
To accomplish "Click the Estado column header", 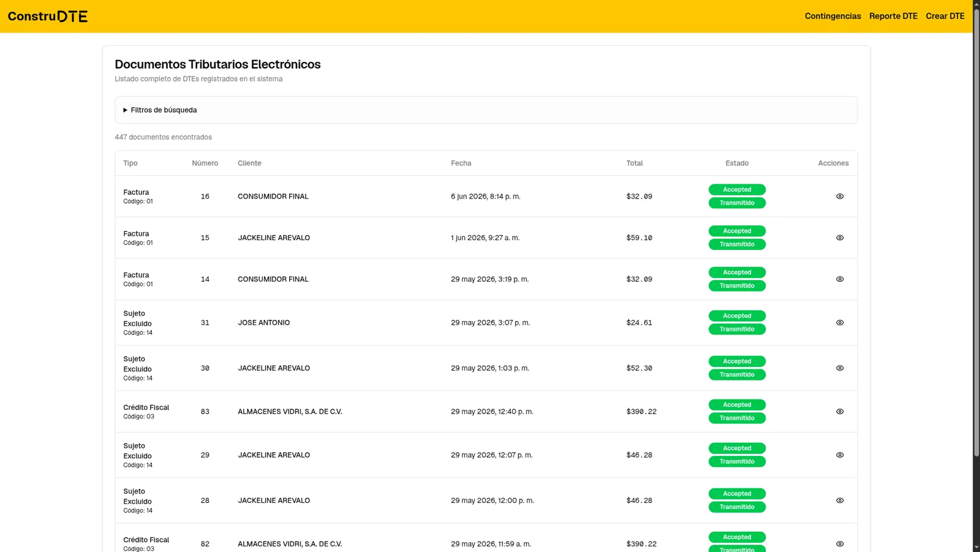I will coord(737,163).
